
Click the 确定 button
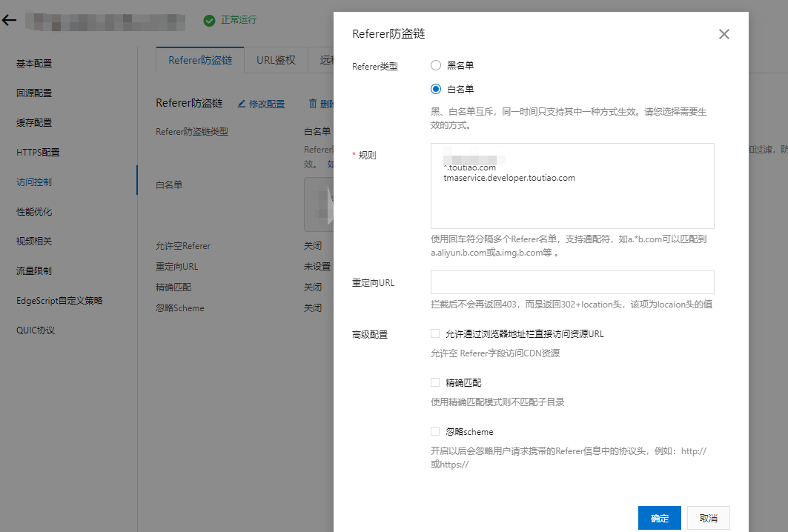659,518
